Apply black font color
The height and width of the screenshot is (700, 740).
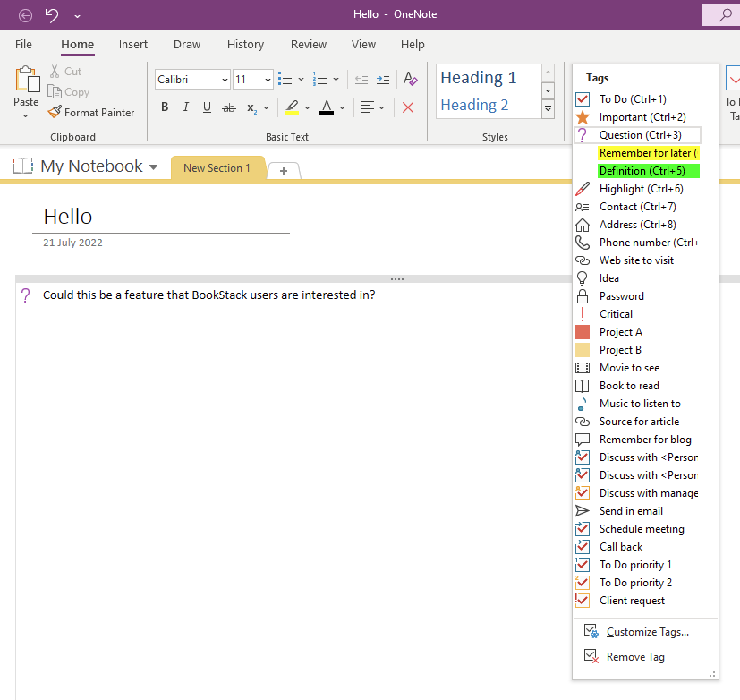pyautogui.click(x=327, y=107)
